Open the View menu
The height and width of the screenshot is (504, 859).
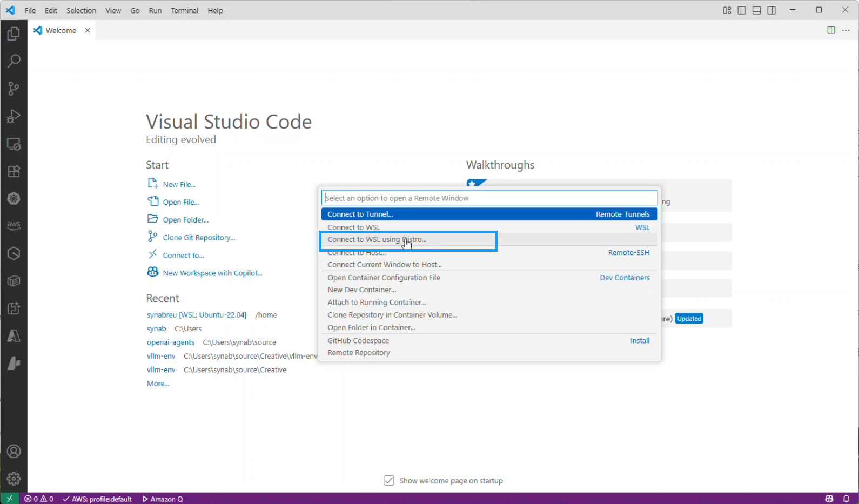point(113,10)
